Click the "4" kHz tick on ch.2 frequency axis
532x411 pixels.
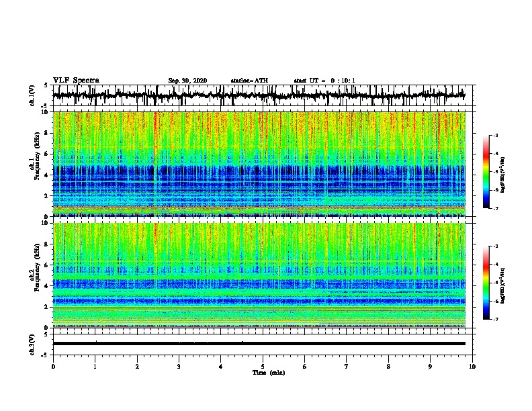(47, 286)
